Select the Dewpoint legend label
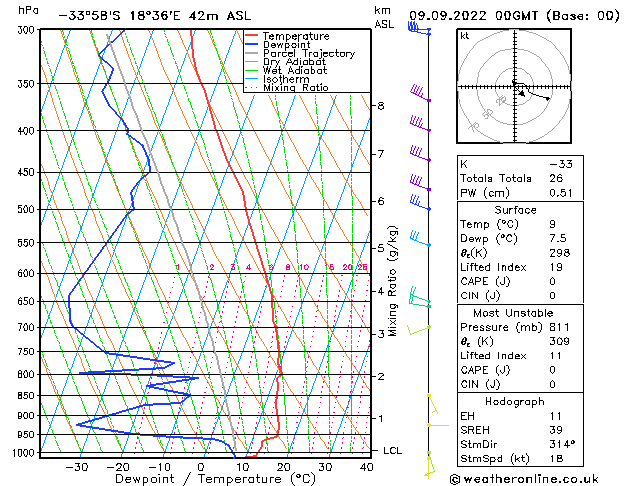 pyautogui.click(x=286, y=45)
